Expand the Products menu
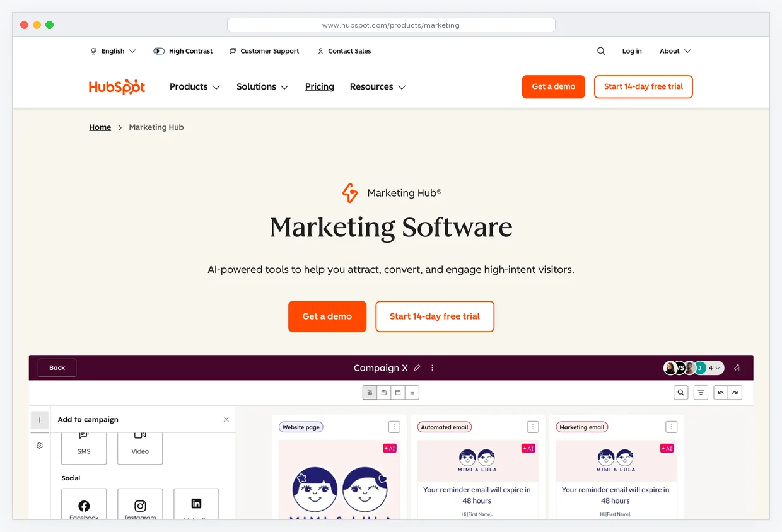 click(x=195, y=87)
